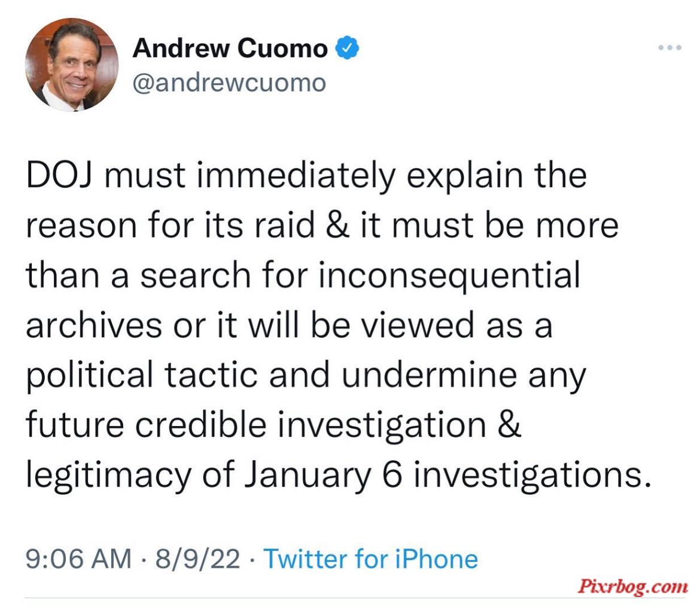This screenshot has width=700, height=606.
Task: Open the round profile avatar photo
Action: tap(72, 65)
